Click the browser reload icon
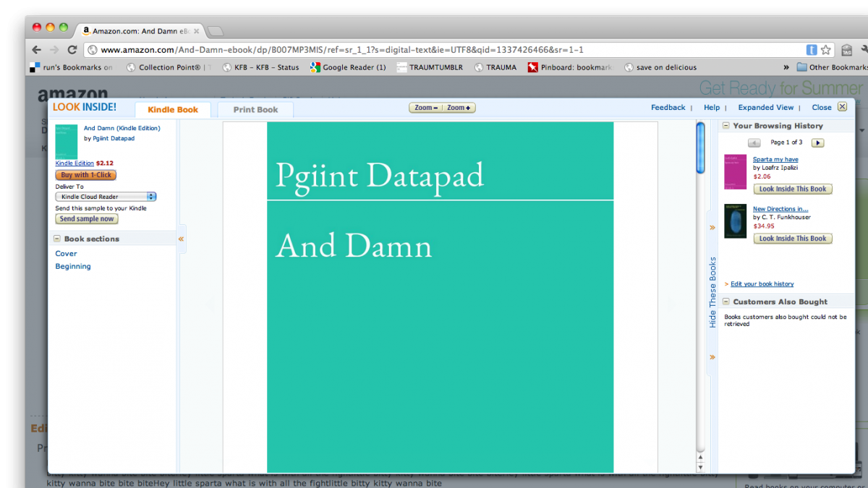This screenshot has width=868, height=488. tap(72, 50)
